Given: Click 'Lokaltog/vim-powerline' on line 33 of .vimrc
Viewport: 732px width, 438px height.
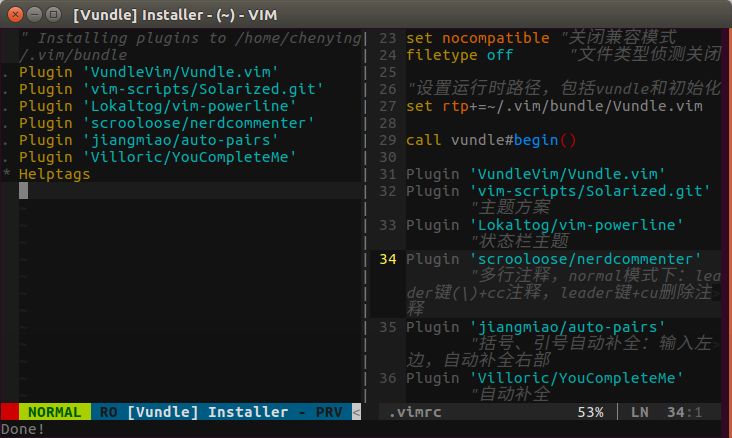Looking at the screenshot, I should [x=577, y=225].
